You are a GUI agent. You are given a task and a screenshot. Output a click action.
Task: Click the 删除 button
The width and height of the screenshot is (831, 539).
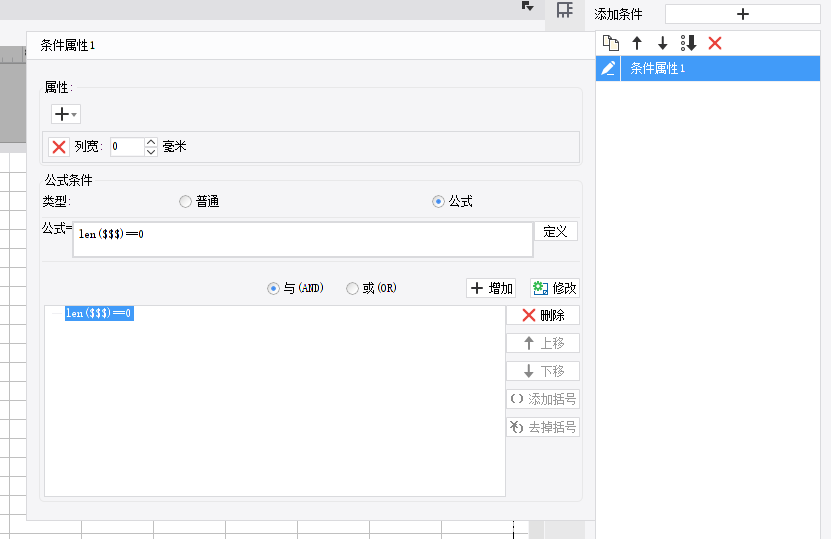[543, 315]
